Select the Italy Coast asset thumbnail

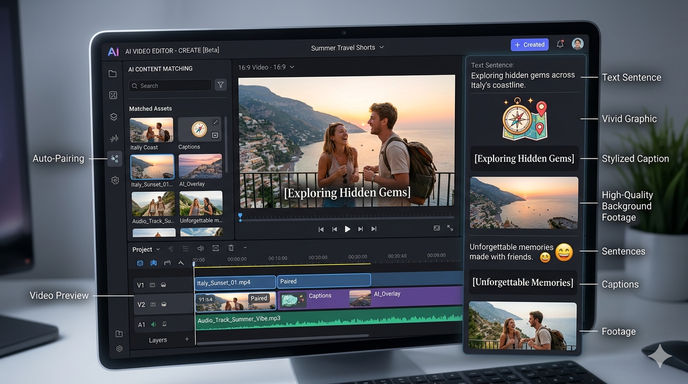tap(151, 130)
